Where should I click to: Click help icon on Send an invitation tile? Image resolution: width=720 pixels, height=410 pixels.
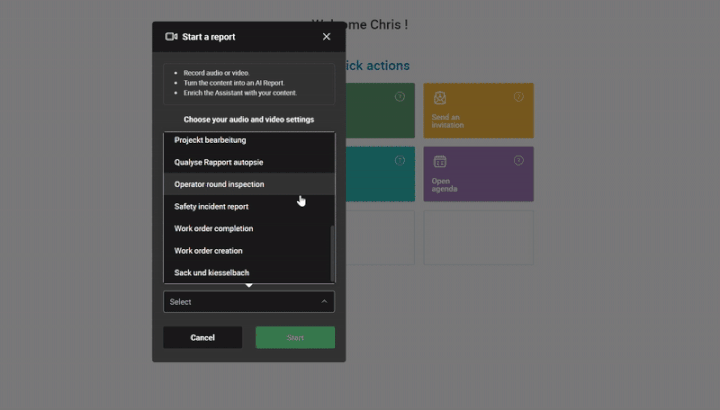click(x=518, y=97)
